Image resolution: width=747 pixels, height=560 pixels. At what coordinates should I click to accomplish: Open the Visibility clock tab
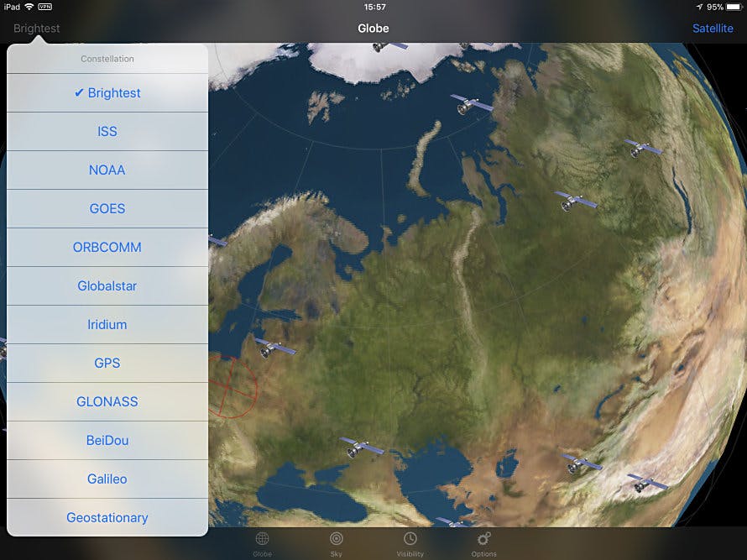coord(410,544)
